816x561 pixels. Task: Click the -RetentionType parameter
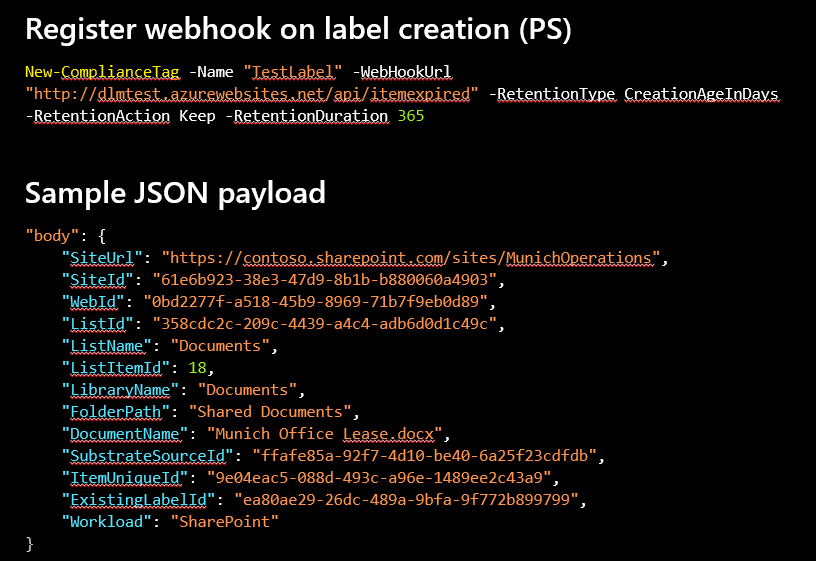[552, 94]
